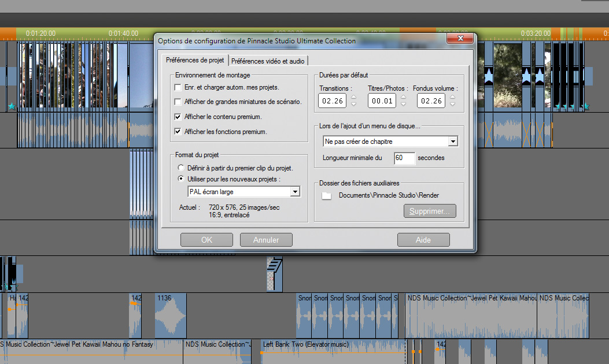Increase the Transitions duration with up arrow

(353, 97)
